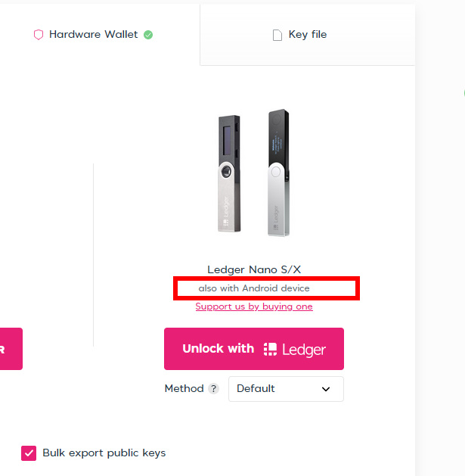Image resolution: width=465 pixels, height=476 pixels.
Task: Follow the 'Support us by buying one' link
Action: [254, 306]
